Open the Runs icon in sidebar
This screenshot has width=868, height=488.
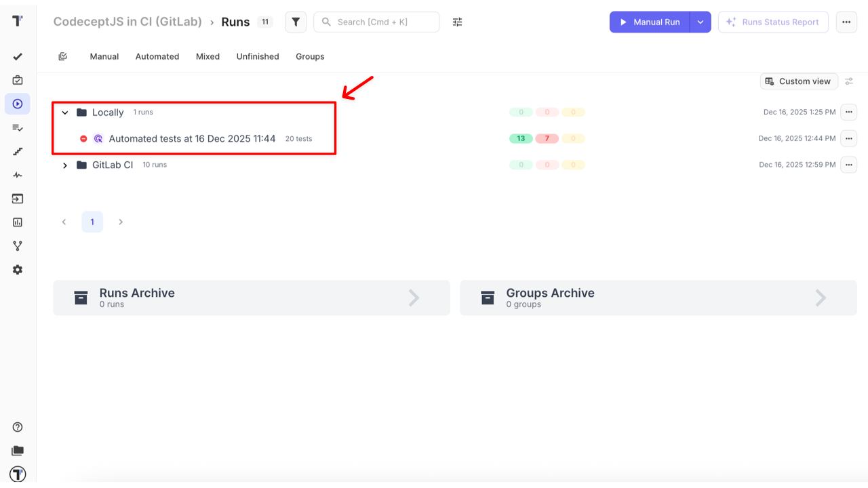pos(18,104)
